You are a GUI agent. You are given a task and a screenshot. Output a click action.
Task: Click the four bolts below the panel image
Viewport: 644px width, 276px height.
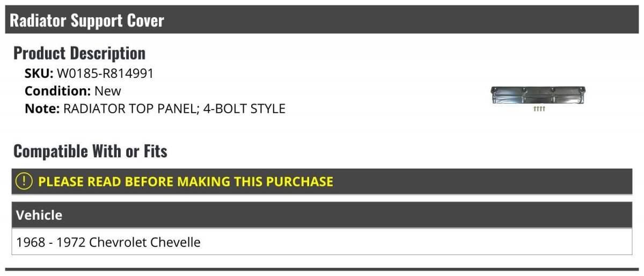click(539, 109)
